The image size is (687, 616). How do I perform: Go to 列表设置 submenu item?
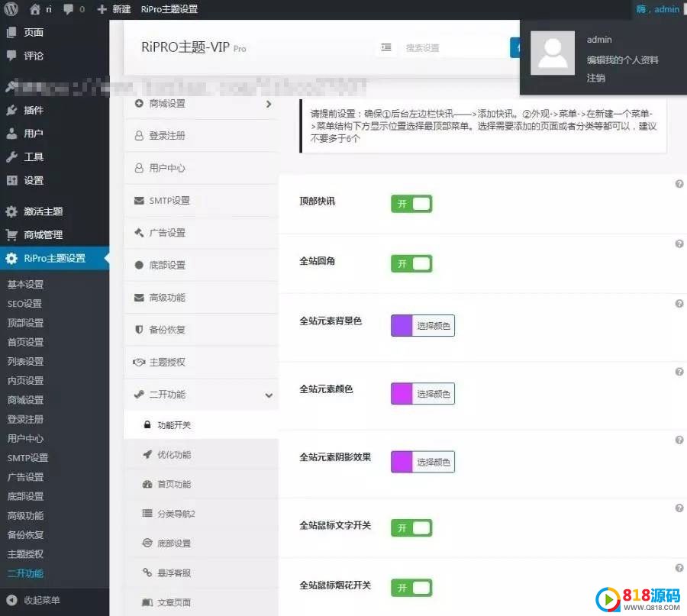pyautogui.click(x=25, y=362)
